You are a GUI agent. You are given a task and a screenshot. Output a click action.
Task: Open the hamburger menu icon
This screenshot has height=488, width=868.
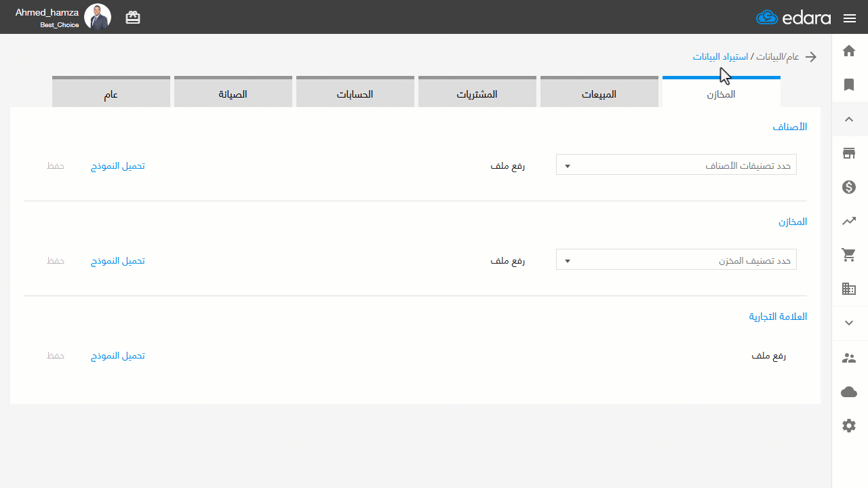tap(850, 18)
